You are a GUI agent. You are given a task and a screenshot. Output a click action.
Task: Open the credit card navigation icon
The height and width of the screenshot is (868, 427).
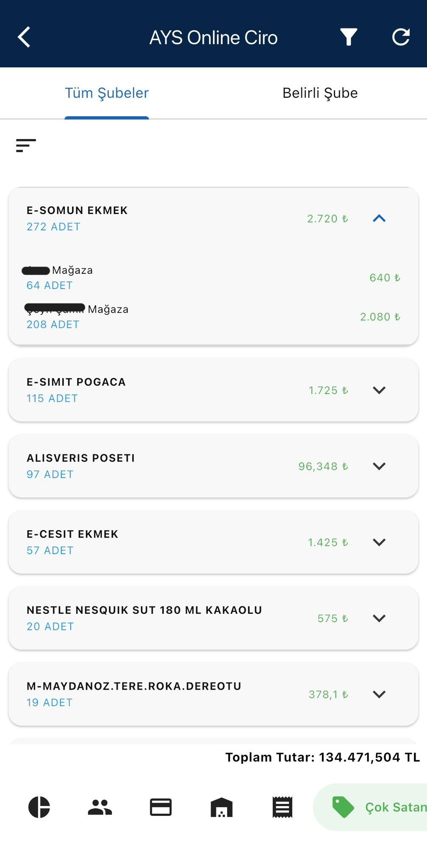click(161, 807)
